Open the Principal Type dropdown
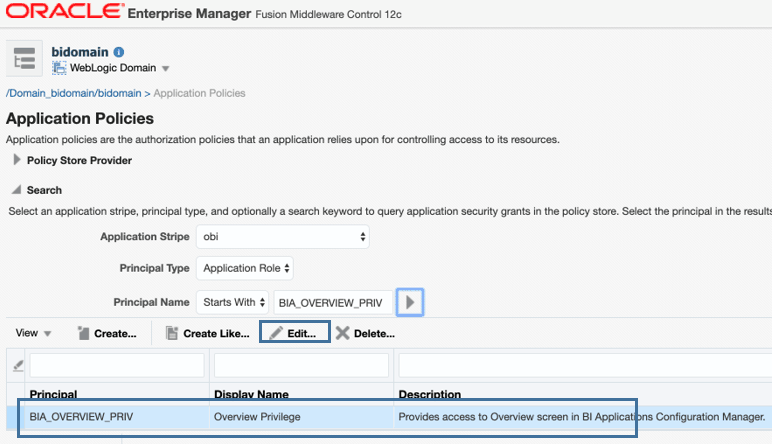773x444 pixels. (245, 268)
